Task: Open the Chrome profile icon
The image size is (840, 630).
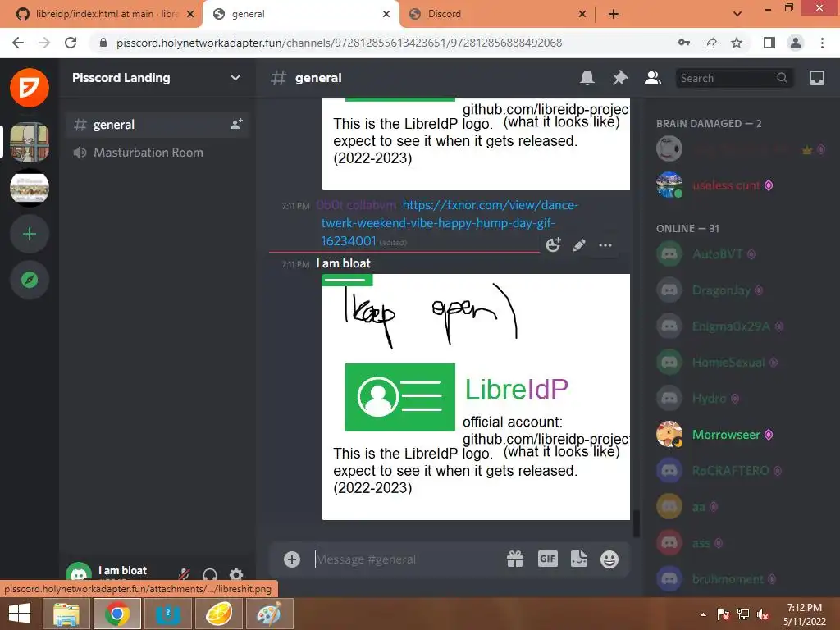Action: (x=796, y=43)
